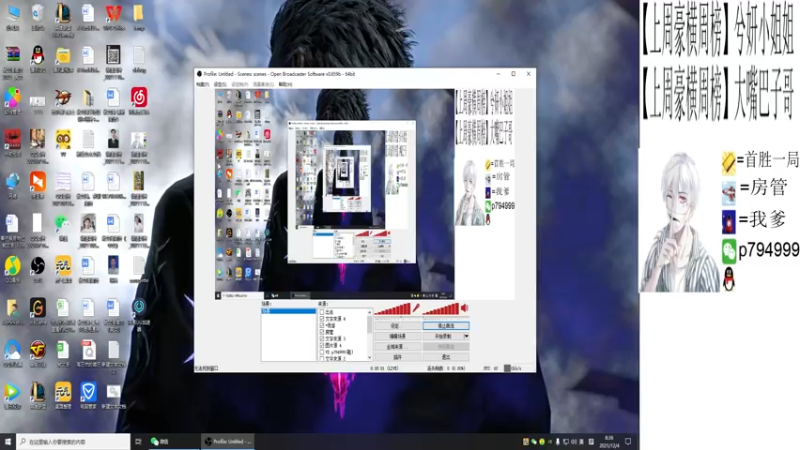Viewport: 800px width, 450px height.
Task: Open the WinRAR archive icon
Action: point(13,55)
